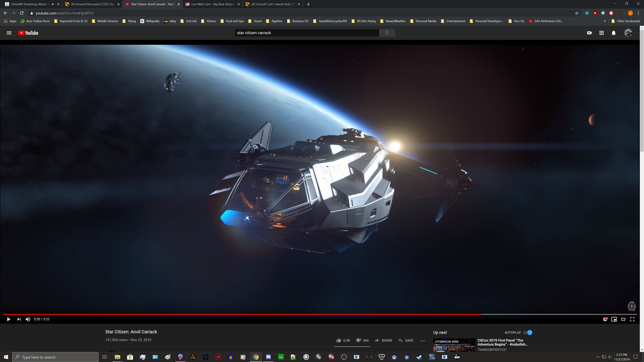Bookmark this page with star icon
The image size is (644, 362).
[577, 13]
